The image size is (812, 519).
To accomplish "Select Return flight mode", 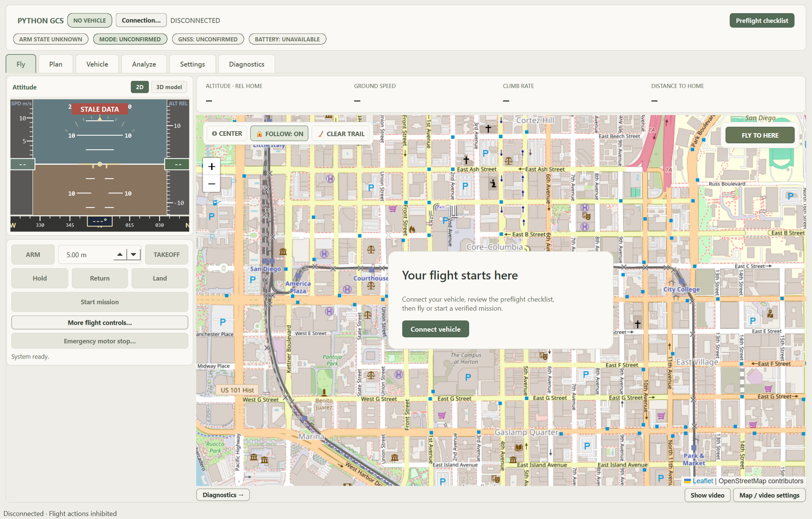I will point(100,278).
